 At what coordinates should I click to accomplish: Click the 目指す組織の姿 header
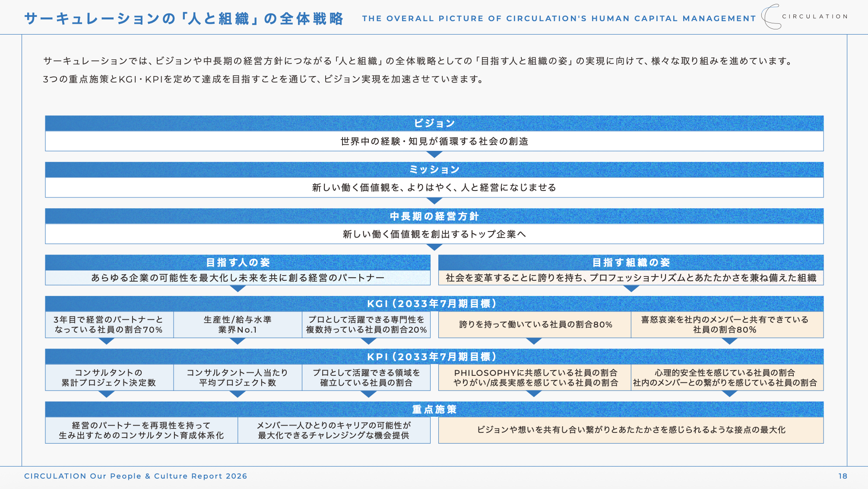tap(630, 263)
